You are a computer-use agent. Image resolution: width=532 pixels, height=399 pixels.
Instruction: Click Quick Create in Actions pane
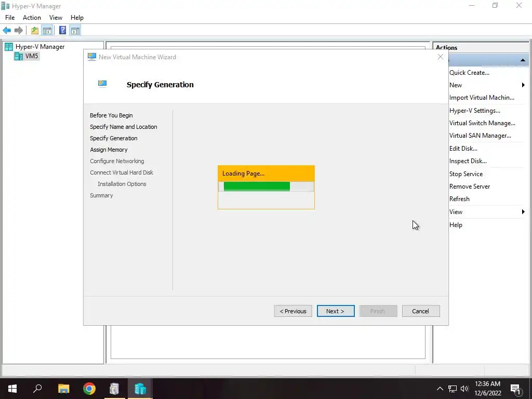click(469, 73)
